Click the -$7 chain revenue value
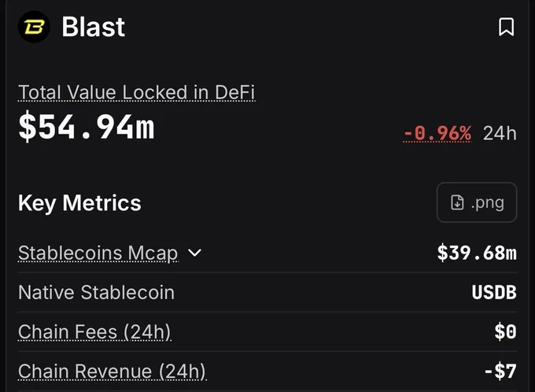Viewport: 535px width, 392px height. tap(500, 371)
